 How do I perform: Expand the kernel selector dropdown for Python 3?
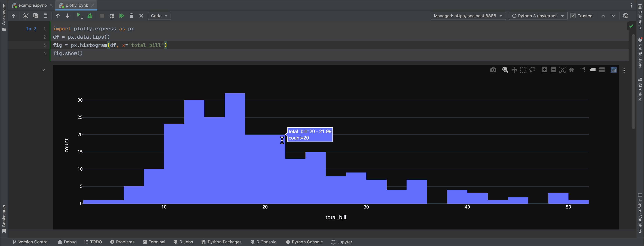[x=563, y=16]
